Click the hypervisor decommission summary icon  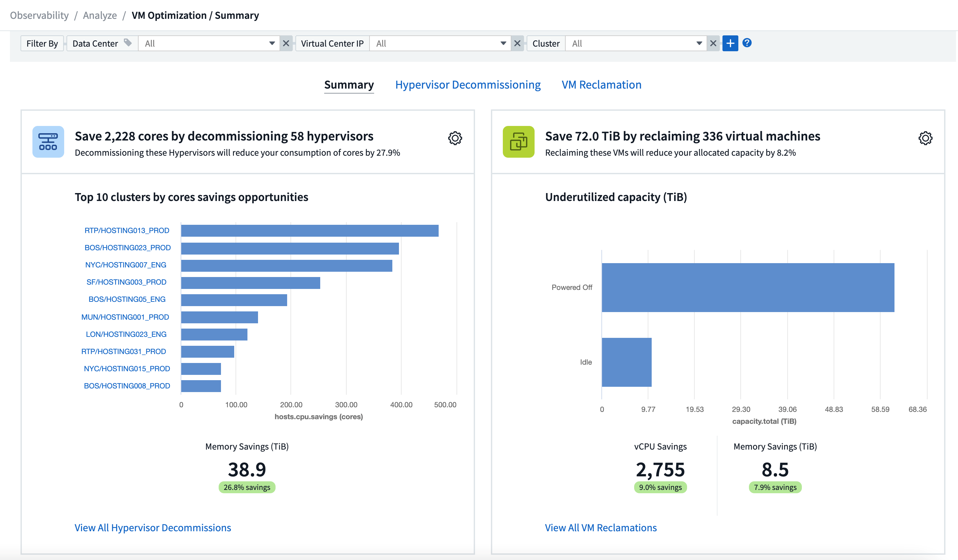point(48,140)
